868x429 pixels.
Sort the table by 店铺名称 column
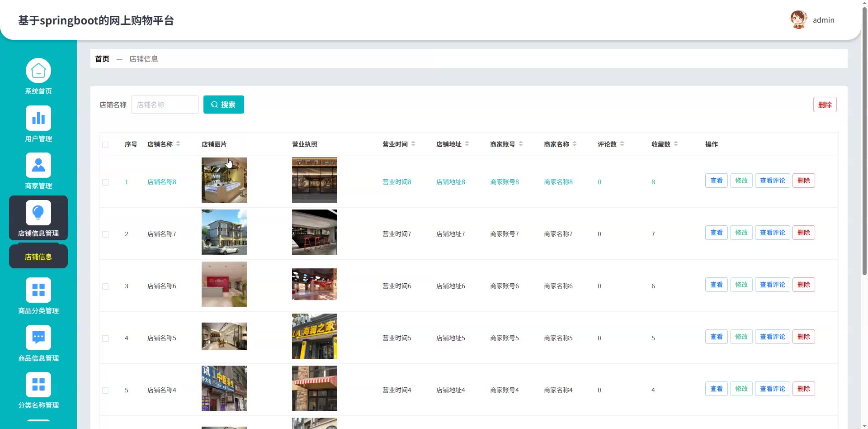click(178, 144)
